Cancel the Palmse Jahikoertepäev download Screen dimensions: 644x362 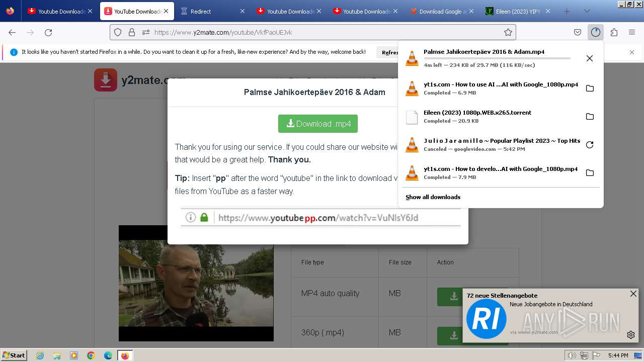click(590, 58)
